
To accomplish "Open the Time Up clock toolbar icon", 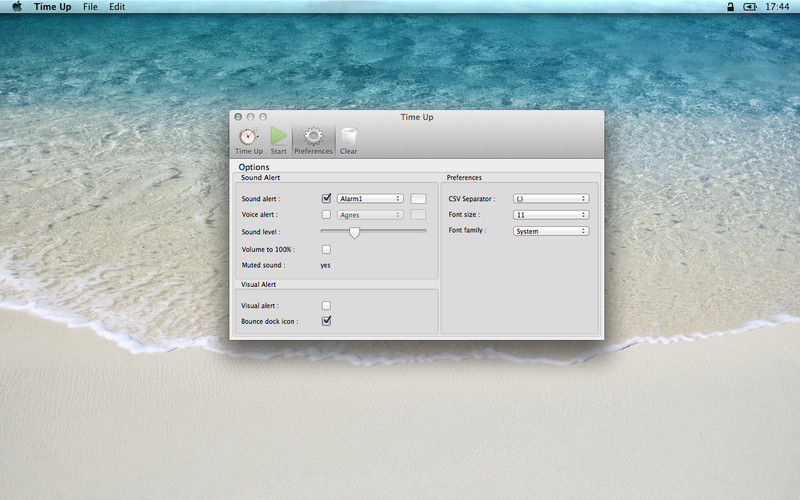I will (x=248, y=137).
